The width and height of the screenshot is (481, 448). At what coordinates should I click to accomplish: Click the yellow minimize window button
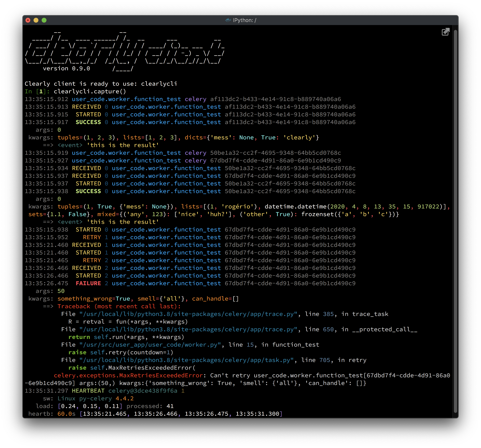coord(36,20)
